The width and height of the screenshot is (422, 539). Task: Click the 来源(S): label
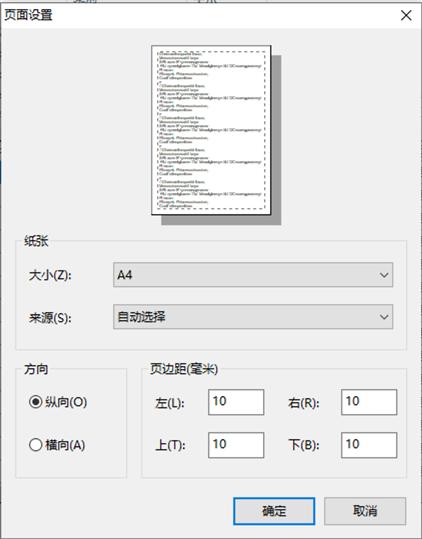[50, 318]
